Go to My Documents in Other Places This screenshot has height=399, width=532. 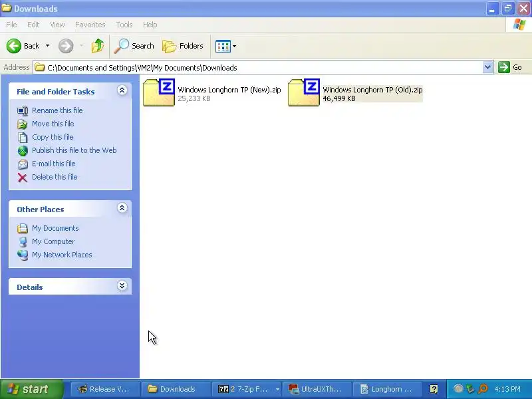55,228
